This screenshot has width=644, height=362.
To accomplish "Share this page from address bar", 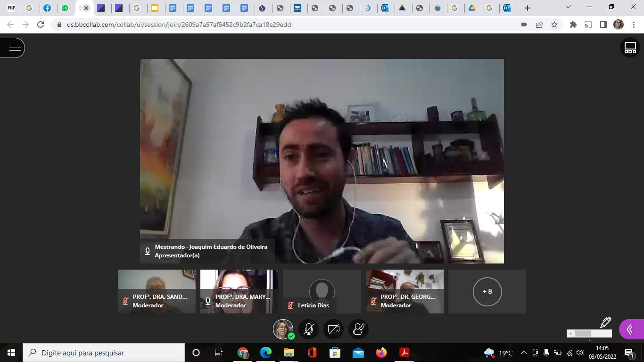I will pos(539,25).
